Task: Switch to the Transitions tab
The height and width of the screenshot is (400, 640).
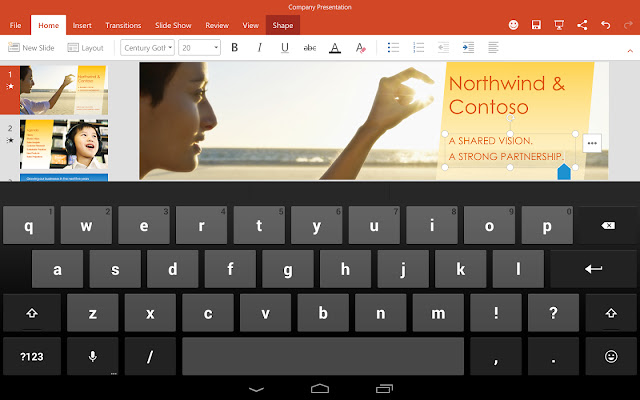Action: point(123,25)
